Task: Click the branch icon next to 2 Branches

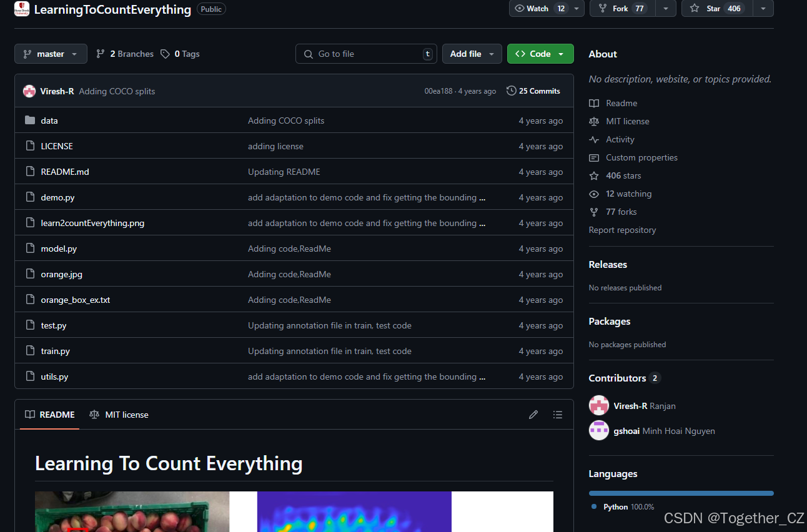Action: (101, 54)
